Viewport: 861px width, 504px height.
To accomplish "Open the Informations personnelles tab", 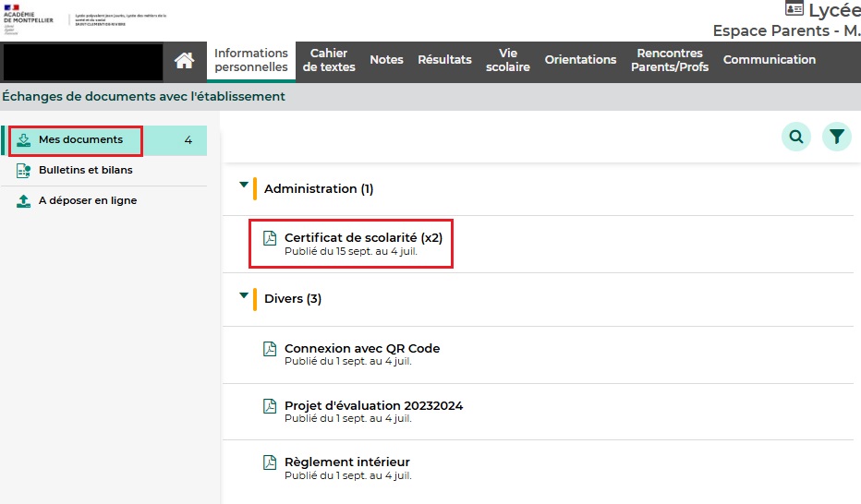I will pos(251,60).
